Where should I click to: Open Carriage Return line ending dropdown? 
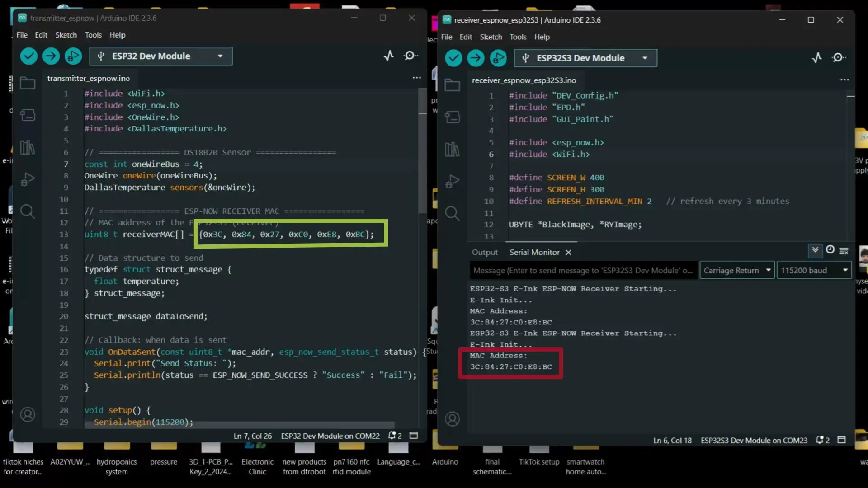click(737, 270)
